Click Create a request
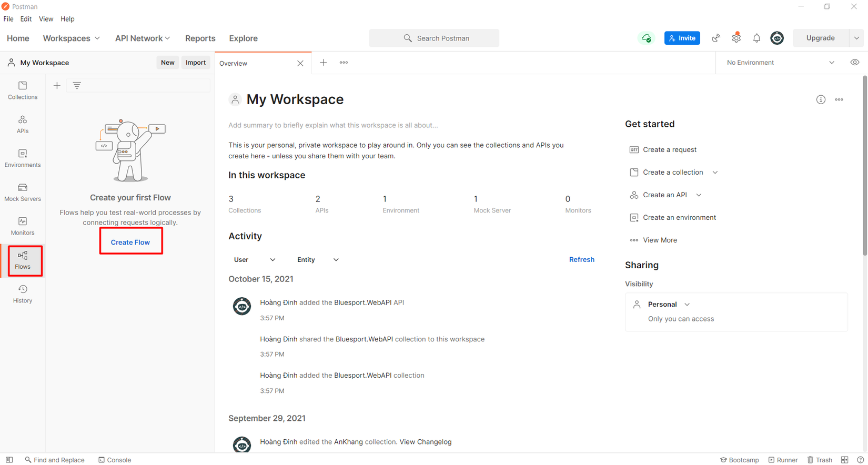 [663, 150]
